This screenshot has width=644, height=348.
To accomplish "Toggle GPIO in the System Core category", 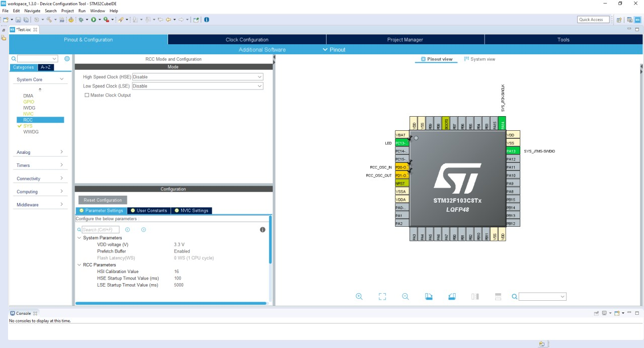I will coord(29,102).
